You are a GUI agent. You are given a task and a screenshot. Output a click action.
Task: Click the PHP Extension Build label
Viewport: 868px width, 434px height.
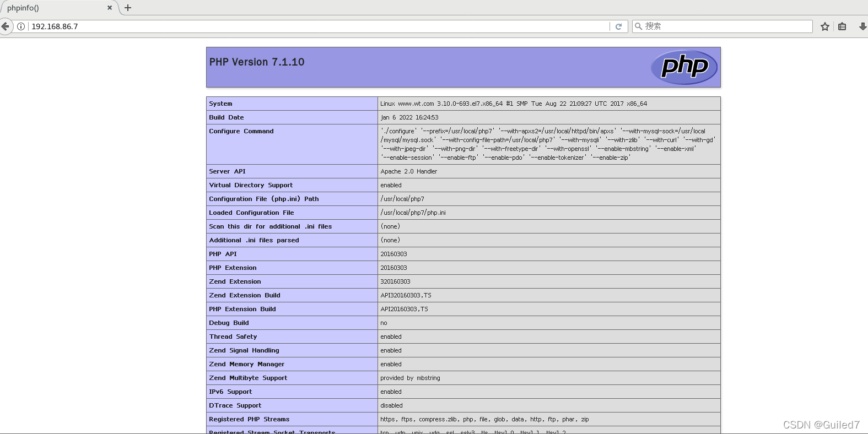point(242,309)
